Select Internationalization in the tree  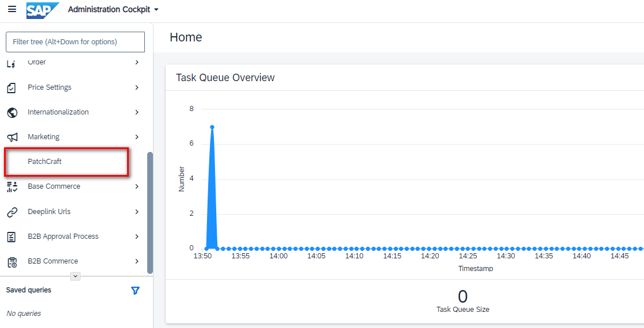coord(58,112)
